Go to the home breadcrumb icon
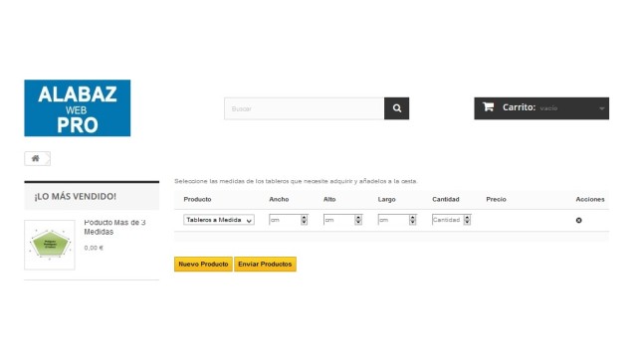 (x=36, y=158)
